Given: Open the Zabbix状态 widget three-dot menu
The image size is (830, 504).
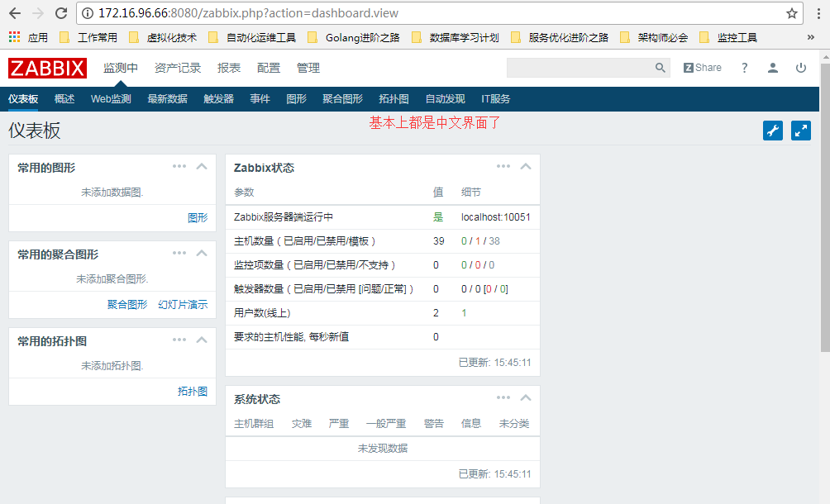Looking at the screenshot, I should pos(503,166).
